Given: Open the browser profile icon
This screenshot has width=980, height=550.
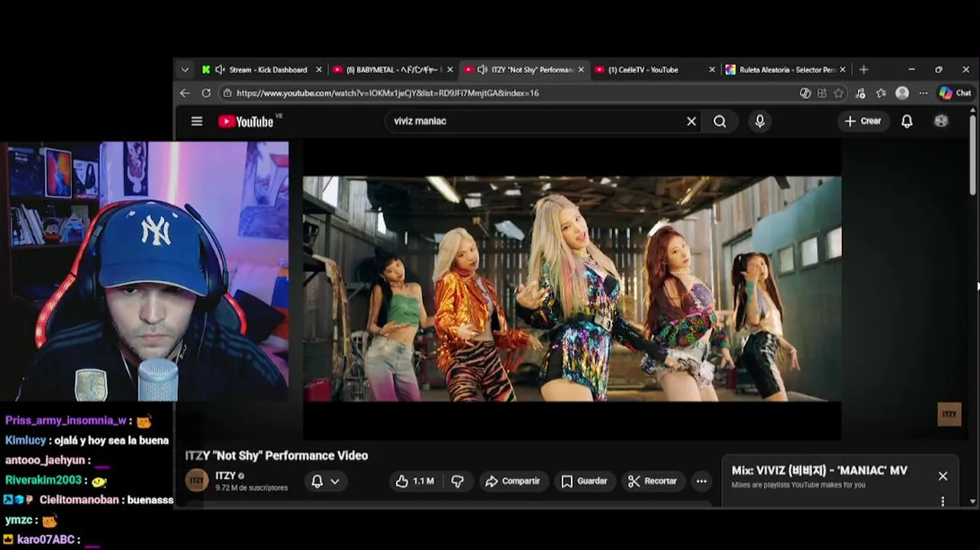Looking at the screenshot, I should tap(902, 93).
